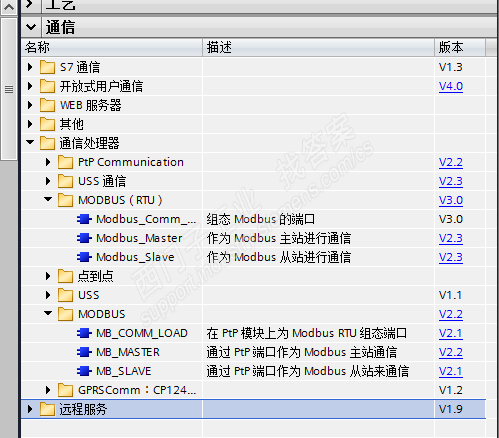Image resolution: width=499 pixels, height=438 pixels.
Task: Expand the 其他 folder
Action: coord(30,124)
